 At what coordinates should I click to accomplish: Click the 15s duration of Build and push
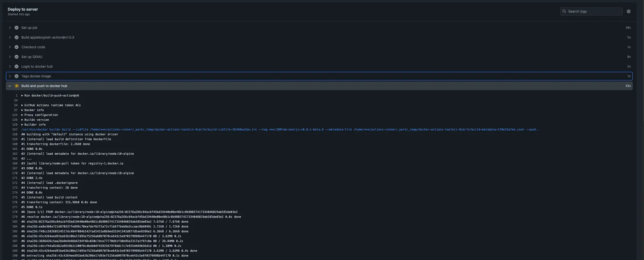[628, 86]
